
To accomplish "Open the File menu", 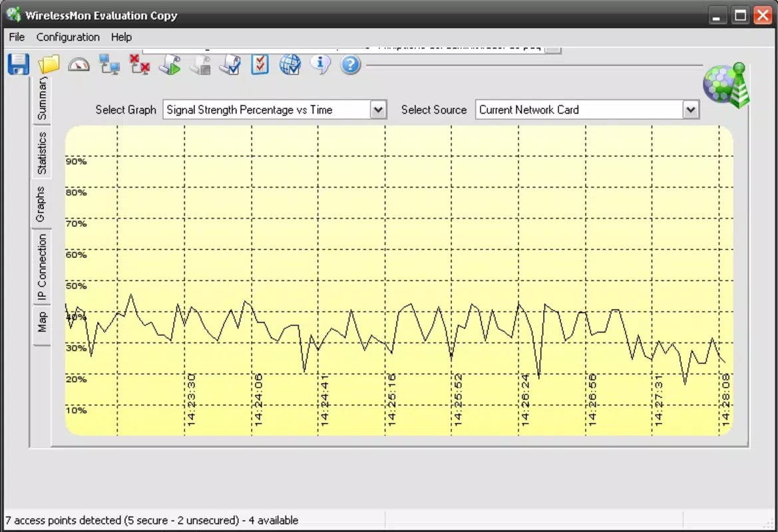I will point(17,37).
